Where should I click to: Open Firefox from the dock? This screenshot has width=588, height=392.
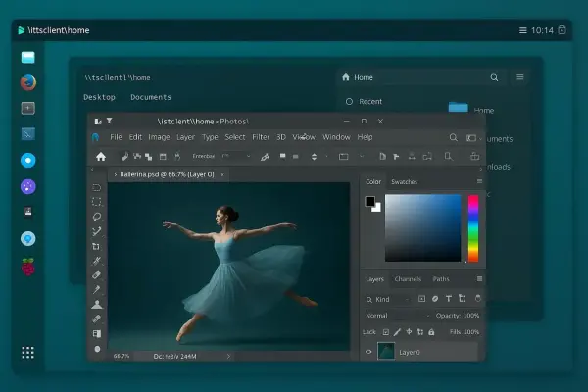pos(28,83)
